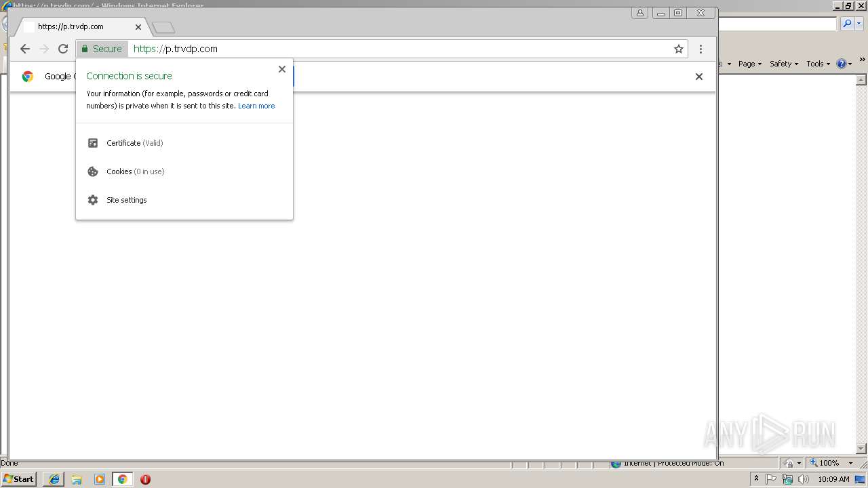Viewport: 868px width, 488px height.
Task: Click the cookie icon in popup
Action: tap(93, 171)
